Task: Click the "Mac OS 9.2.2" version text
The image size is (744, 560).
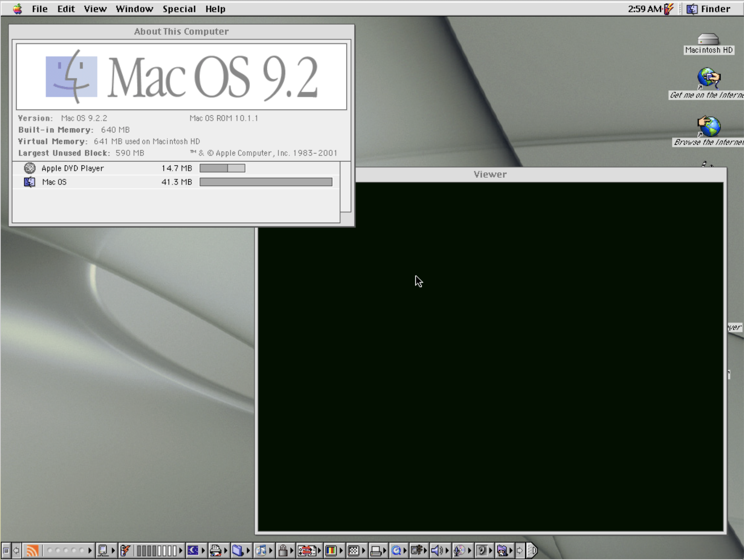Action: [x=84, y=118]
